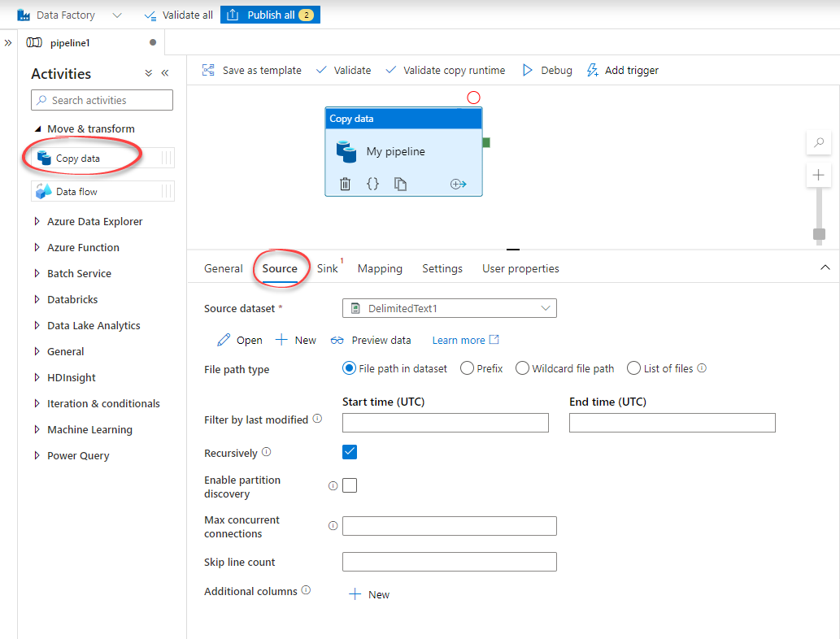
Task: Click Save as template
Action: click(x=251, y=70)
